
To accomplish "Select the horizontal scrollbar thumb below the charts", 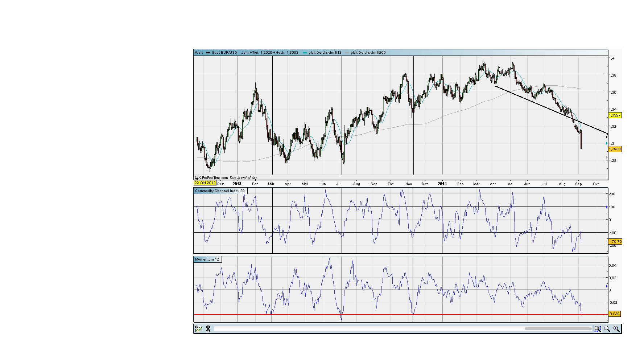I will click(558, 329).
